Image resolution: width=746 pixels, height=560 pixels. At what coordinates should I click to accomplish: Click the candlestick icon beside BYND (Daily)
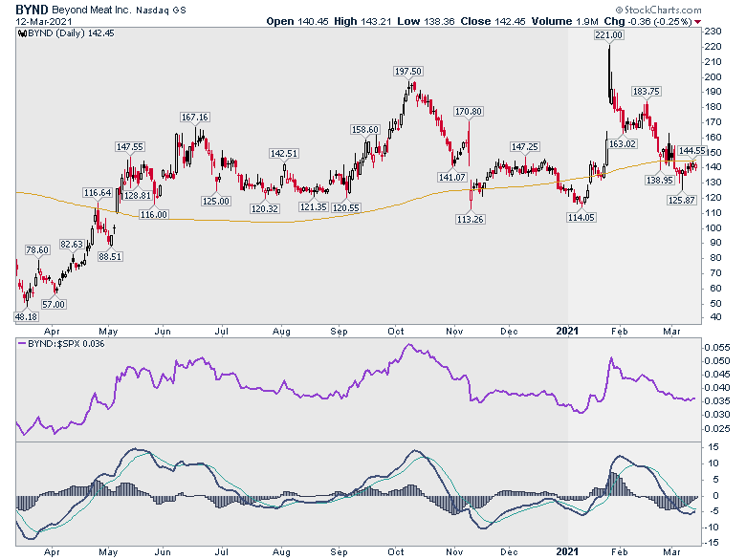point(22,33)
